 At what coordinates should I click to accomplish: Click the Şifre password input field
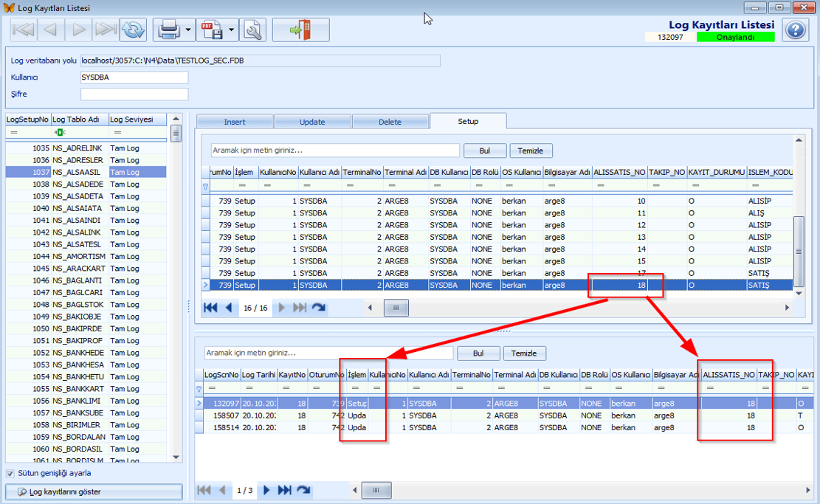pyautogui.click(x=134, y=94)
